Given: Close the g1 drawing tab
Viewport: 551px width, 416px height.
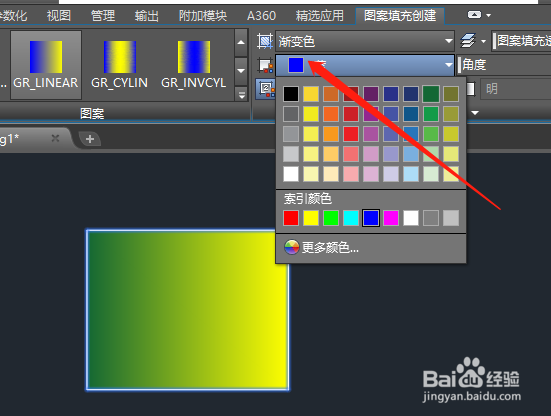Looking at the screenshot, I should point(55,138).
